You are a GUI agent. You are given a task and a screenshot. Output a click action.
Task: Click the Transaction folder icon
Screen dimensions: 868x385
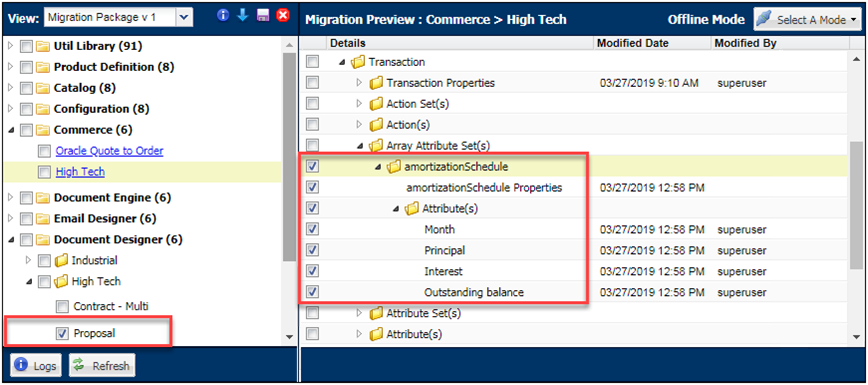point(358,63)
